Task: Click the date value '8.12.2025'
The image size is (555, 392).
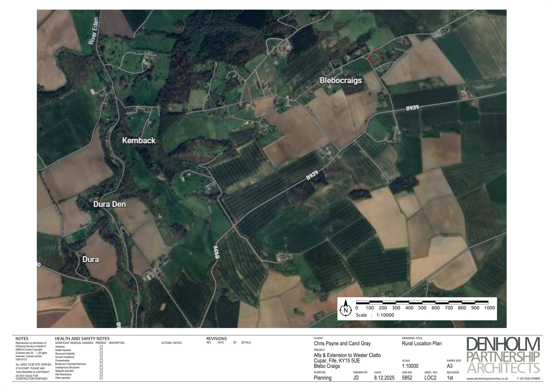Action: click(x=384, y=378)
